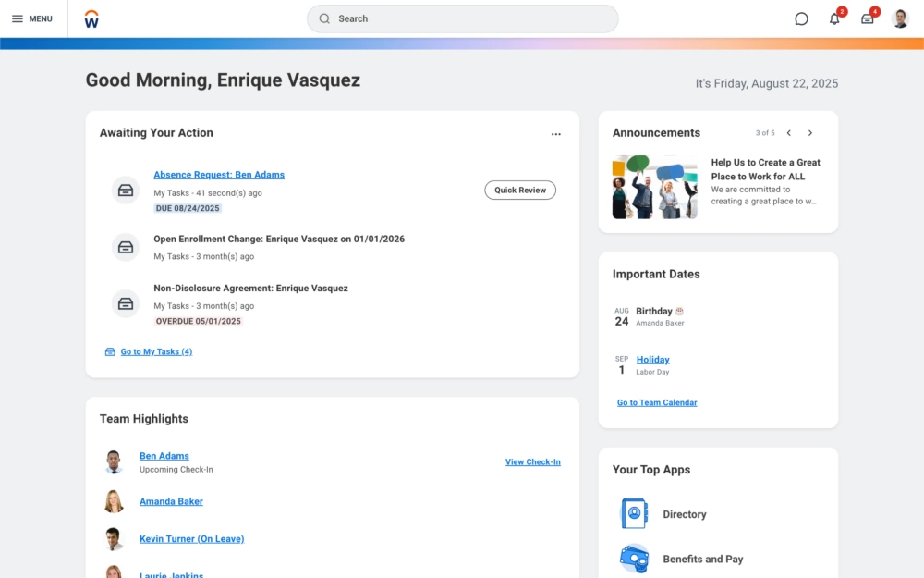
Task: Click the Quick Review button
Action: coord(520,190)
